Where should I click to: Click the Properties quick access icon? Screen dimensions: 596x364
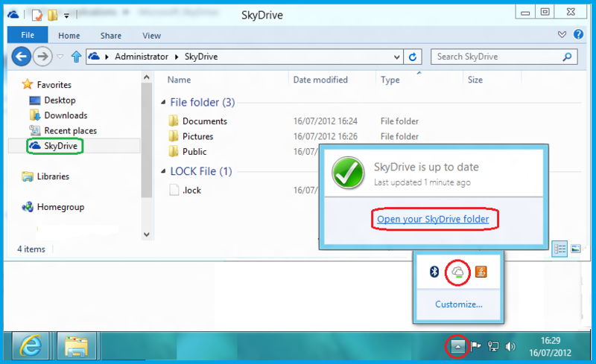[37, 15]
